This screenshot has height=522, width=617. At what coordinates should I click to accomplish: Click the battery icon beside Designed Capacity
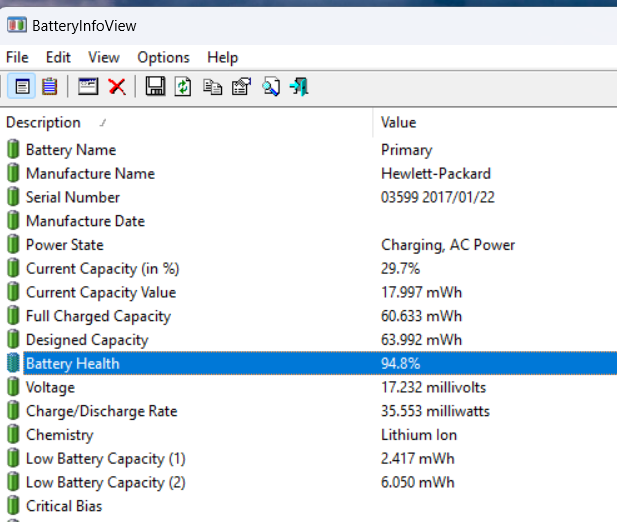coord(13,339)
